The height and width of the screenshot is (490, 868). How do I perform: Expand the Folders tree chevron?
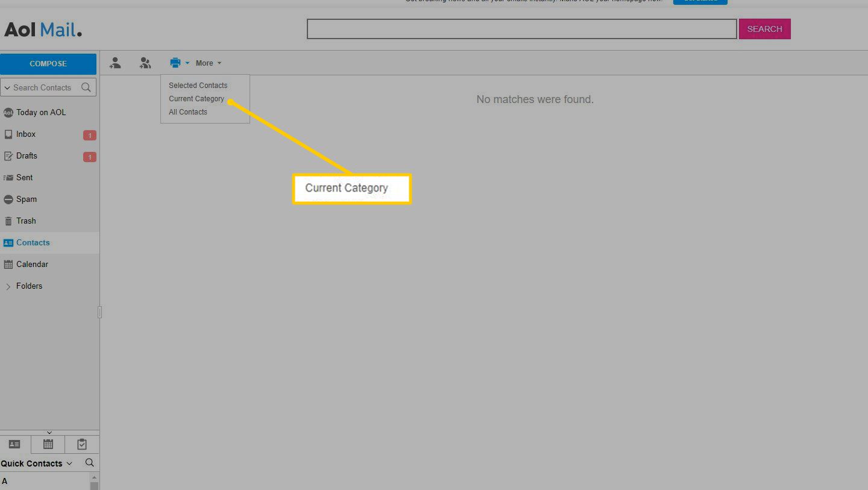[x=8, y=287]
